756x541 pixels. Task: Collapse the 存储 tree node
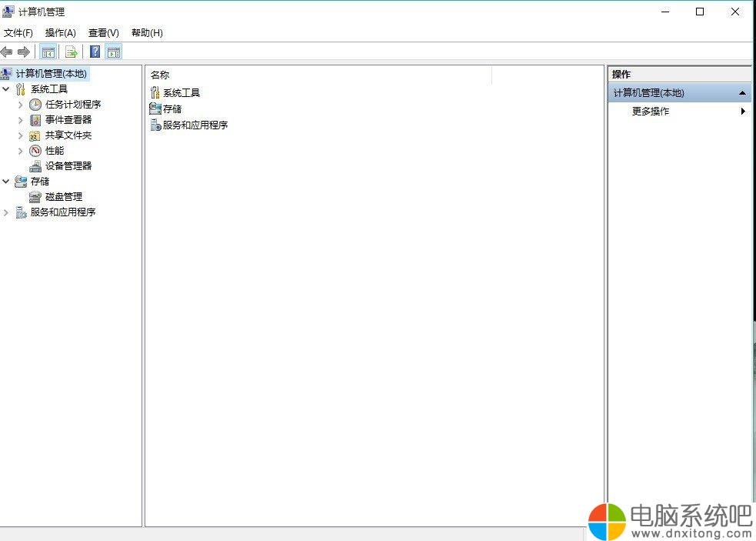pyautogui.click(x=6, y=182)
